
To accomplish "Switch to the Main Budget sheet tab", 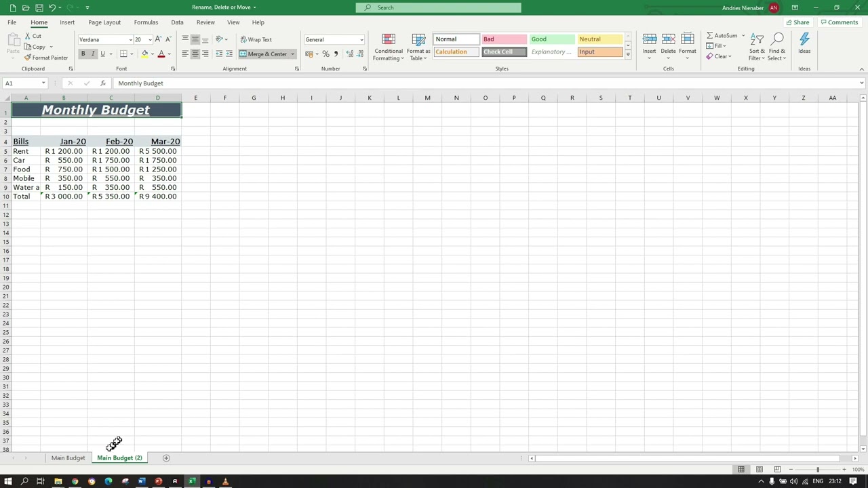I will pyautogui.click(x=68, y=458).
